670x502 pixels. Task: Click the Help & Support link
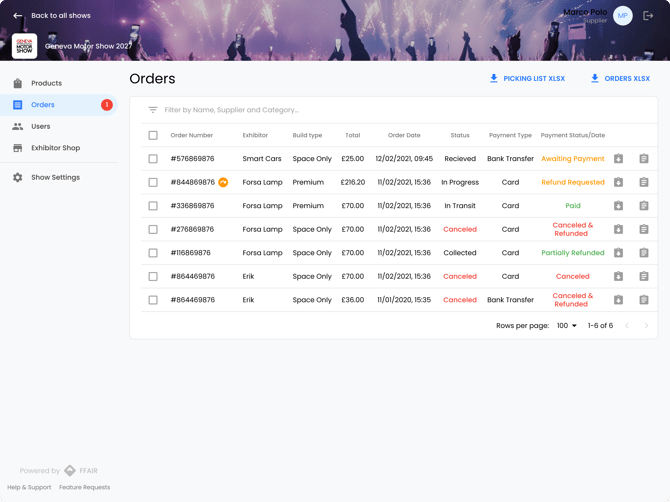(29, 487)
